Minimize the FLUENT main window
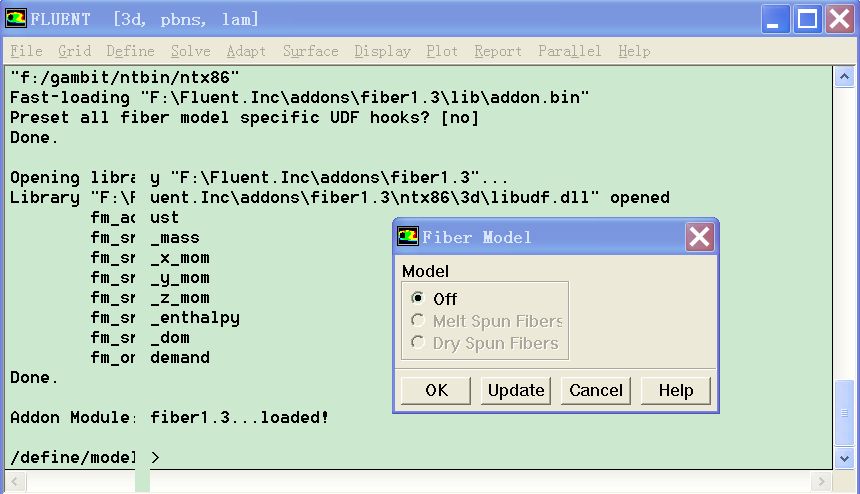The image size is (860, 494). [776, 18]
